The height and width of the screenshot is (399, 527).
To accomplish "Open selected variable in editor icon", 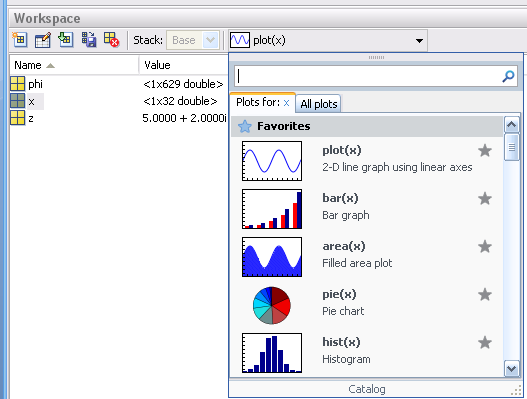I will click(43, 40).
